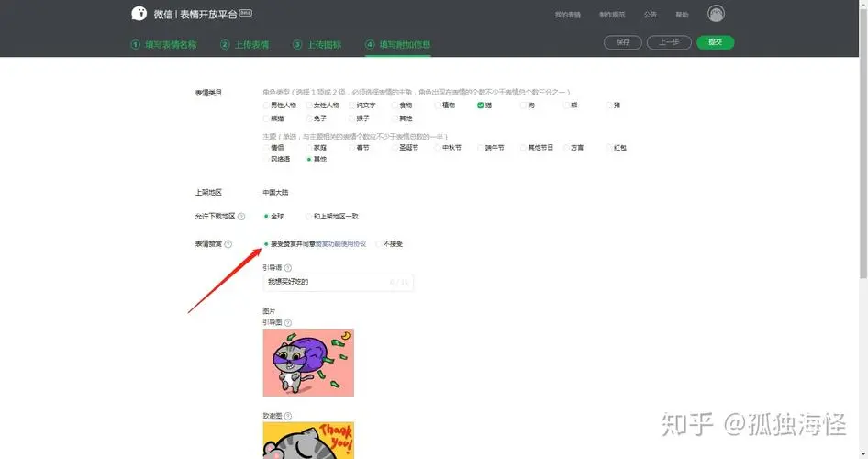The height and width of the screenshot is (459, 868).
Task: Click the 引导图 cat with money image
Action: (308, 363)
